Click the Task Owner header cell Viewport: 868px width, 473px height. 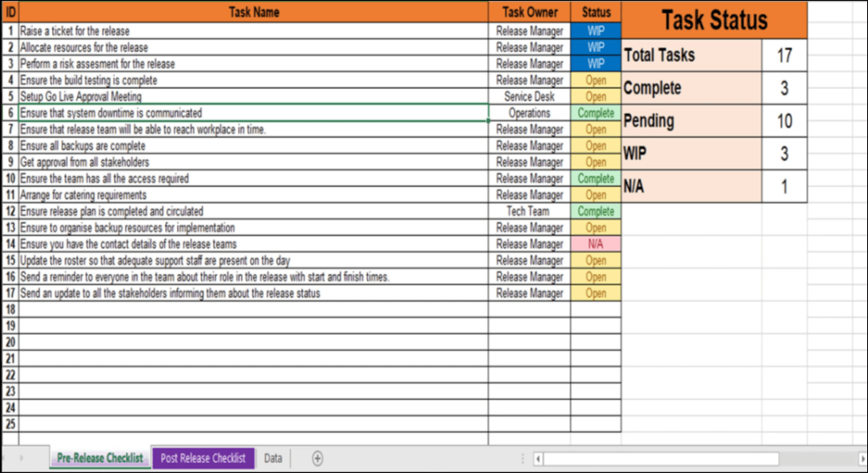pyautogui.click(x=530, y=12)
